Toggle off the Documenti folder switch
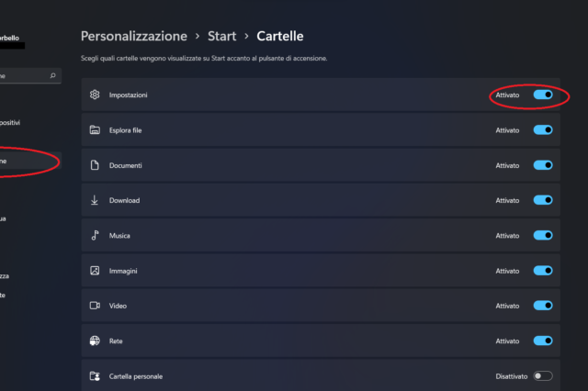The height and width of the screenshot is (391, 588). [543, 165]
